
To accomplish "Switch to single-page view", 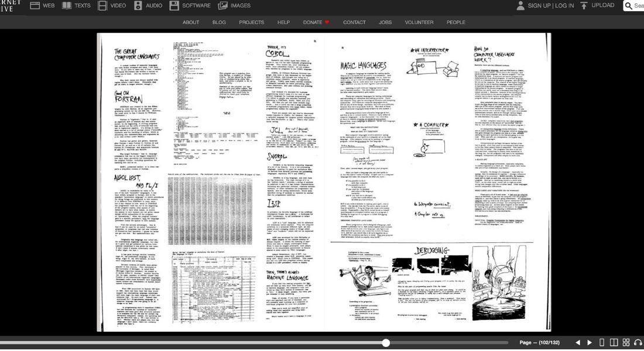I will pyautogui.click(x=602, y=342).
